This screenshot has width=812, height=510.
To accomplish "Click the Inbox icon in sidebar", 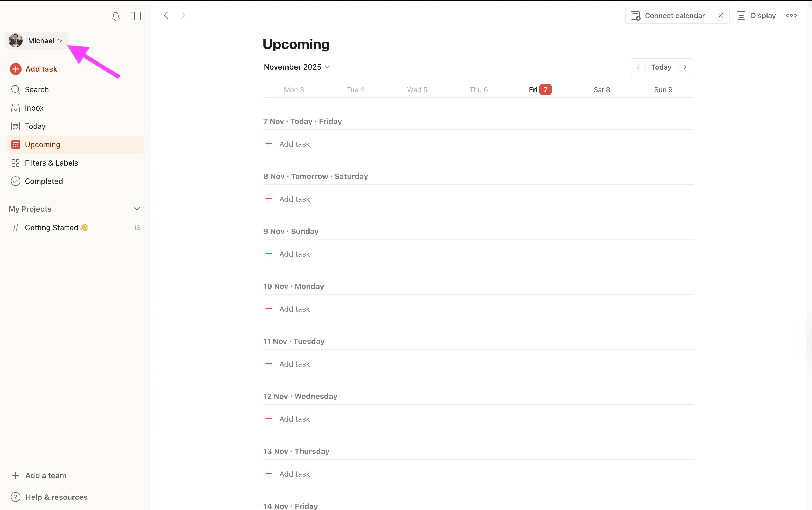I will pyautogui.click(x=15, y=108).
